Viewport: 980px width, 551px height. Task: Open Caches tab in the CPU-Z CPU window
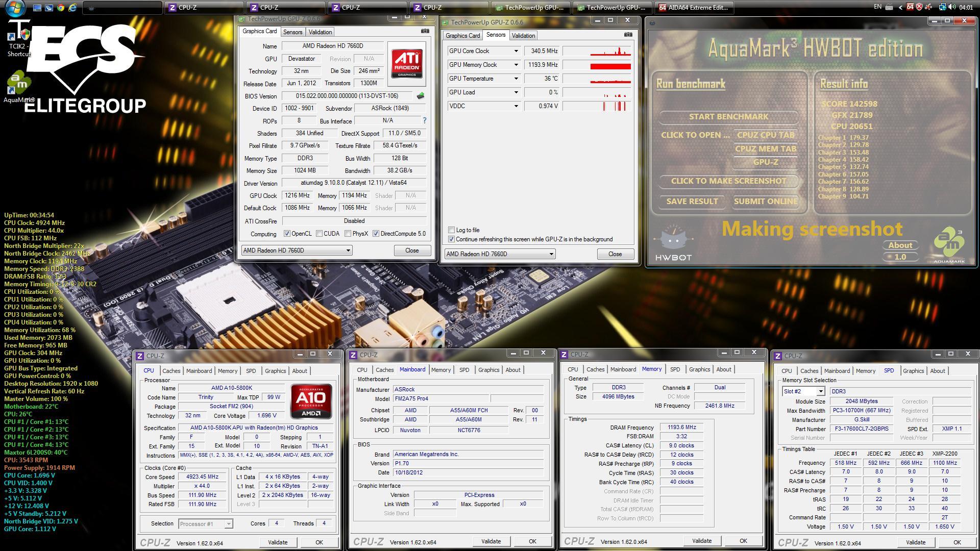click(171, 371)
